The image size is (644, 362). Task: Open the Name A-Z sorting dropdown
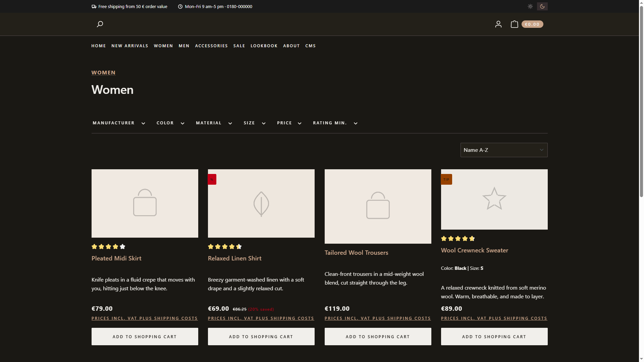[504, 150]
